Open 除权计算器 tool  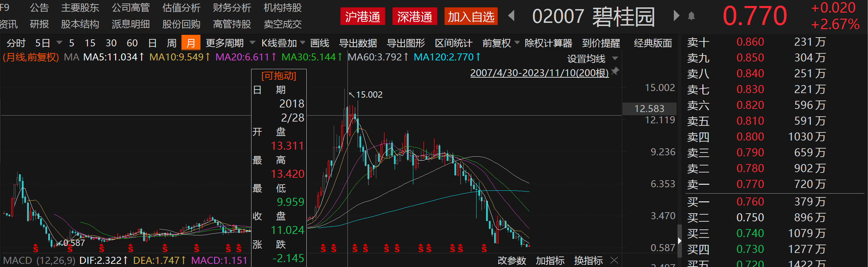point(548,43)
